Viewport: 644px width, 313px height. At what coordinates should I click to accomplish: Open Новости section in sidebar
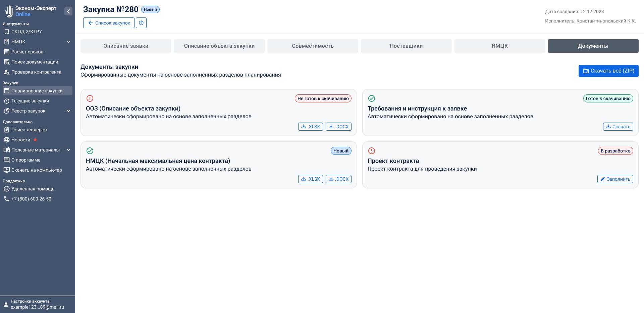(x=21, y=140)
